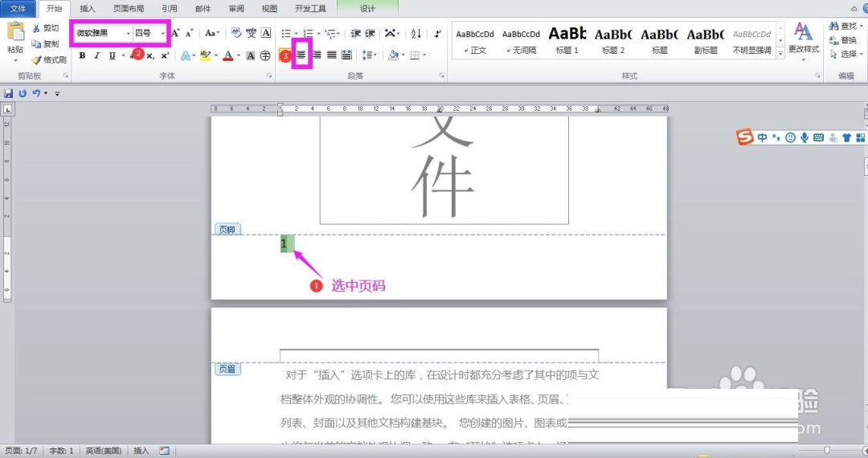Switch to the Page Layout (页面布局) tab

[129, 8]
